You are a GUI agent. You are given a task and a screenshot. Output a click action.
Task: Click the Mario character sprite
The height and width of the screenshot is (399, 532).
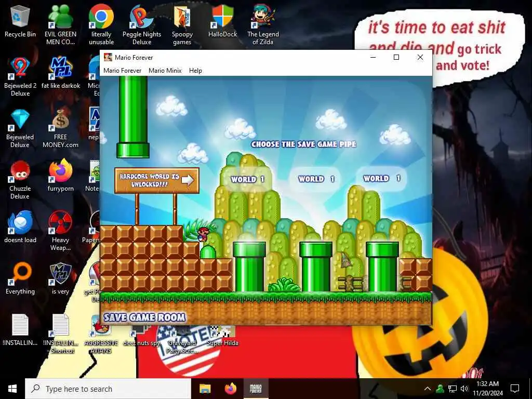[x=203, y=234]
